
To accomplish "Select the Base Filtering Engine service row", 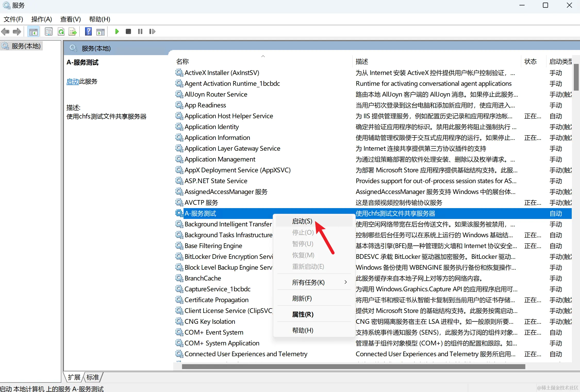I will 213,246.
